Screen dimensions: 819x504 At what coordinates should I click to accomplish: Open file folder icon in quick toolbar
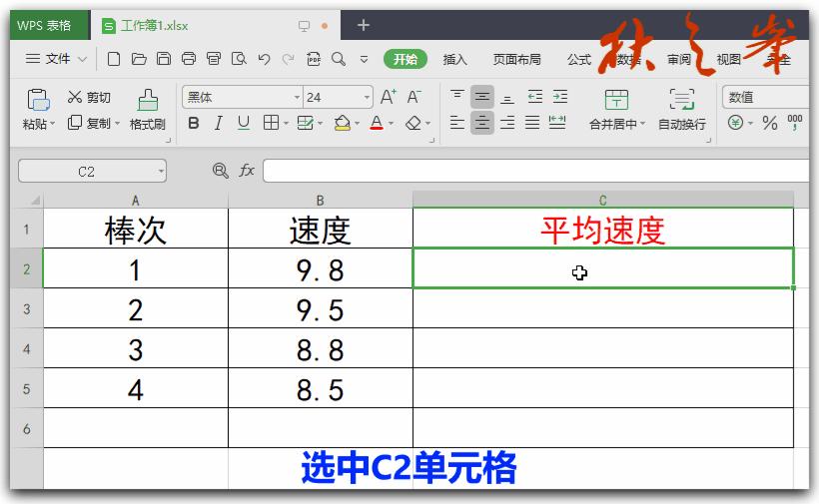click(139, 59)
